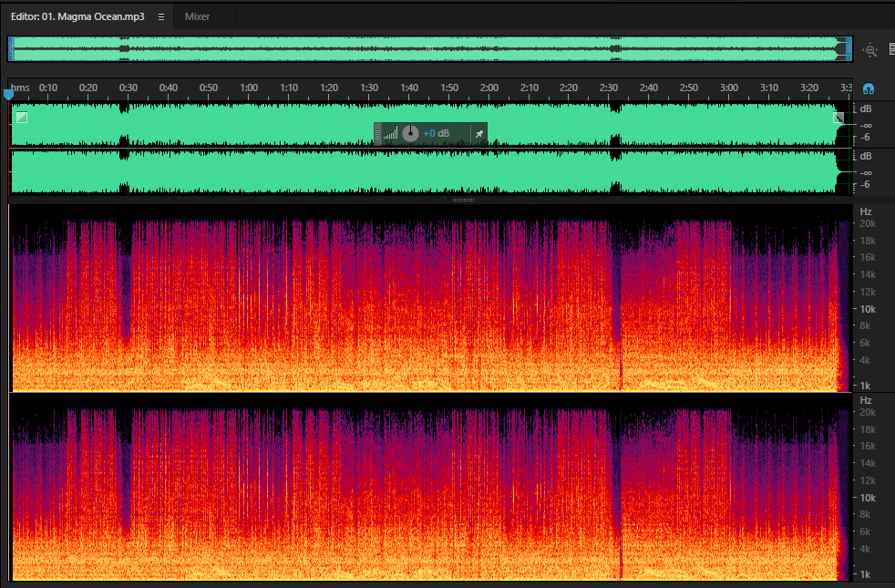This screenshot has height=588, width=895.
Task: Click the left handle of the overview navigator
Action: tap(11, 49)
